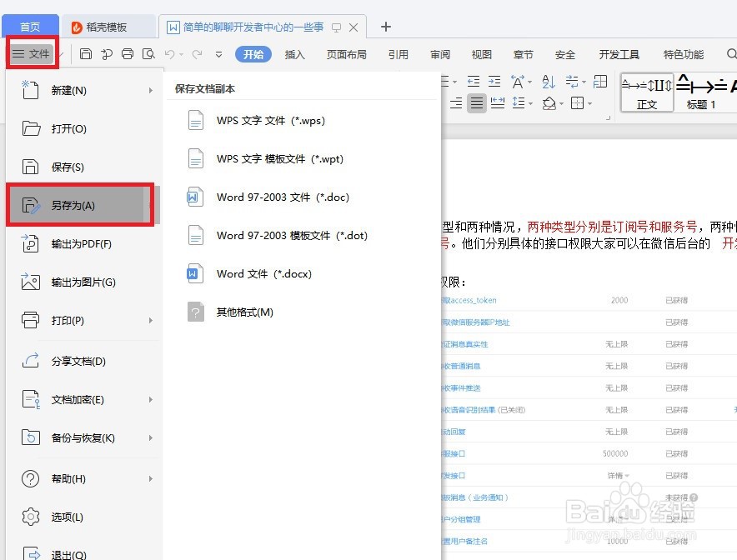Open the 安全 ribbon tab
Image resolution: width=737 pixels, height=560 pixels.
click(x=565, y=54)
